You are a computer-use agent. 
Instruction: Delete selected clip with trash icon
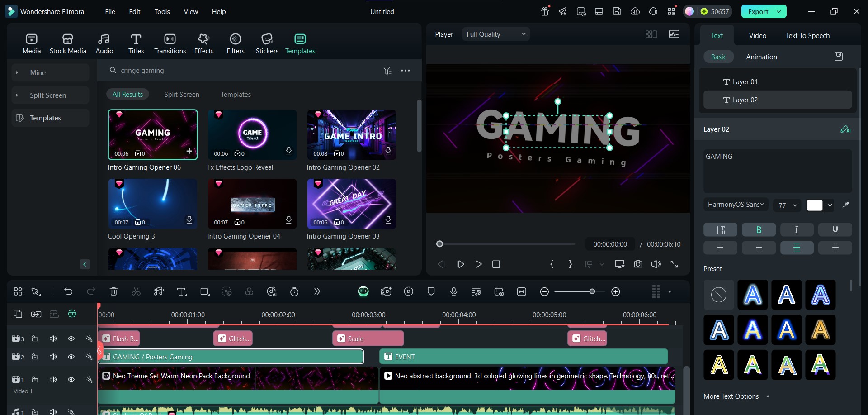click(113, 291)
